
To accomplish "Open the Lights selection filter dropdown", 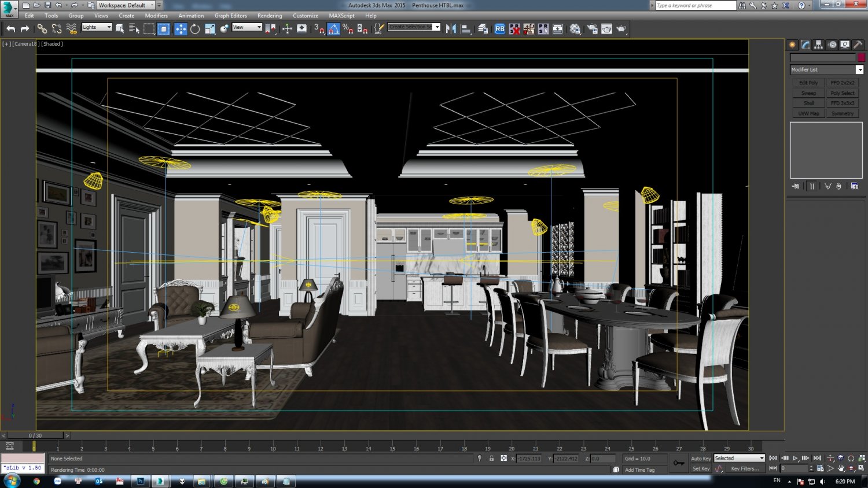I will coord(110,27).
